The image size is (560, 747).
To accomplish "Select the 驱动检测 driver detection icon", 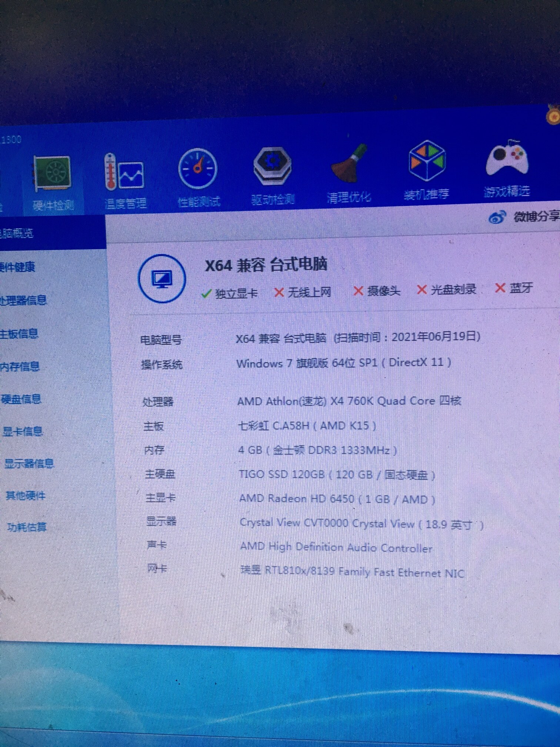I will (x=272, y=166).
